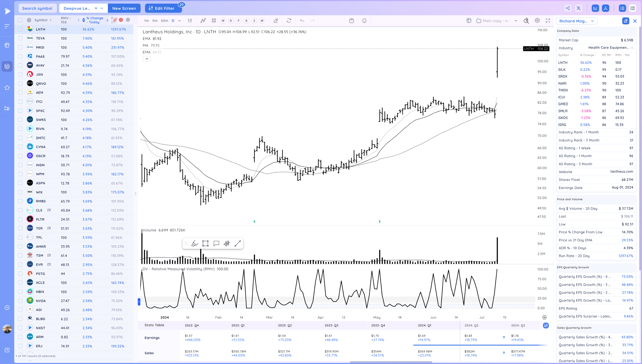This screenshot has width=642, height=364.
Task: Check the TEVA row checkbox
Action: click(21, 38)
